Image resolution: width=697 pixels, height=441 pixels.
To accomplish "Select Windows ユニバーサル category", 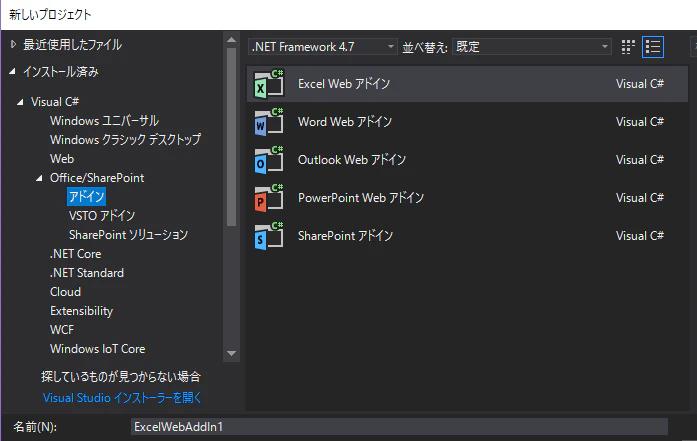I will point(104,121).
